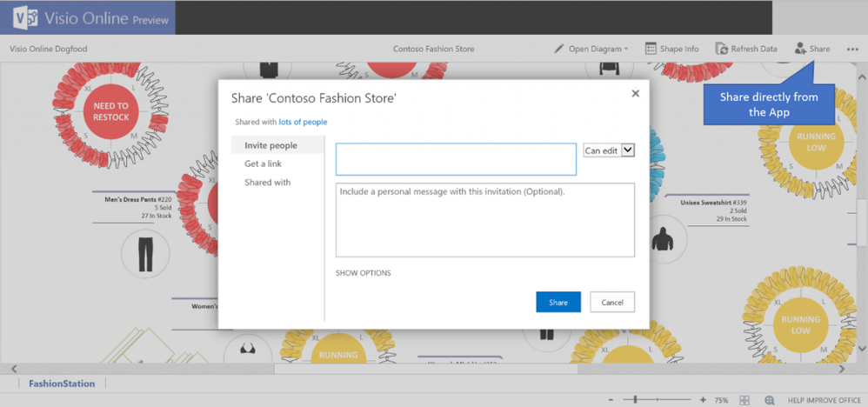Click the zoom in plus button
Screen dimensions: 868x407
703,400
